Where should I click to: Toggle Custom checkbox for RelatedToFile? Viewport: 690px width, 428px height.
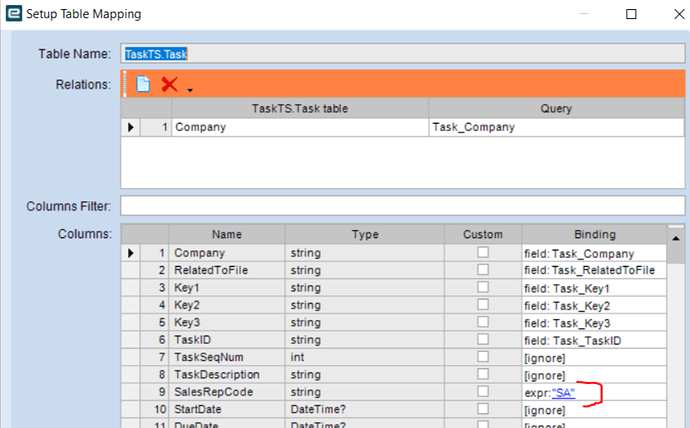point(483,269)
